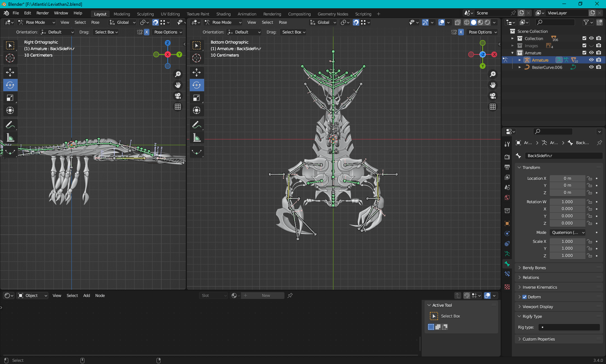Viewport: 606px width, 364px height.
Task: Switch to the Shading workspace tab
Action: pos(223,14)
